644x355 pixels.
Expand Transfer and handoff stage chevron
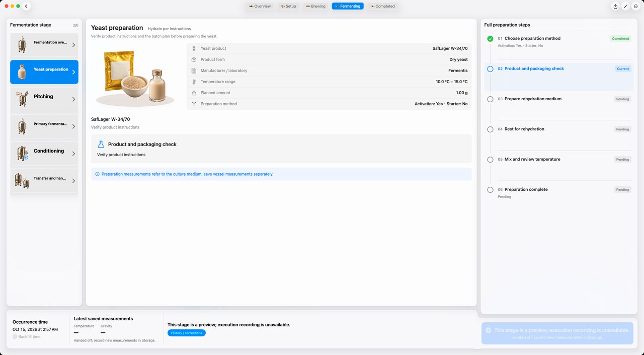coord(73,181)
